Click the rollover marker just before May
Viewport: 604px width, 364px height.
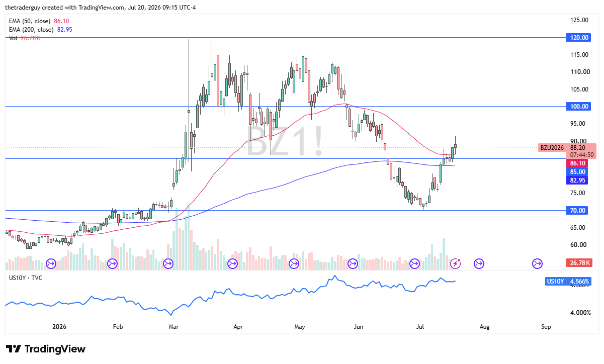point(294,263)
